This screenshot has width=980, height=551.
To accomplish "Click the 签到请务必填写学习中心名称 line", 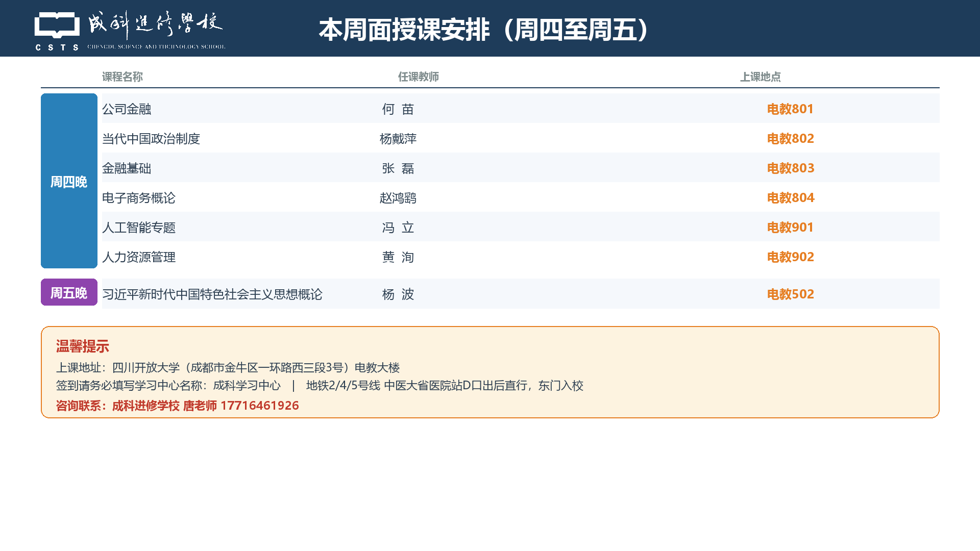I will click(x=168, y=386).
